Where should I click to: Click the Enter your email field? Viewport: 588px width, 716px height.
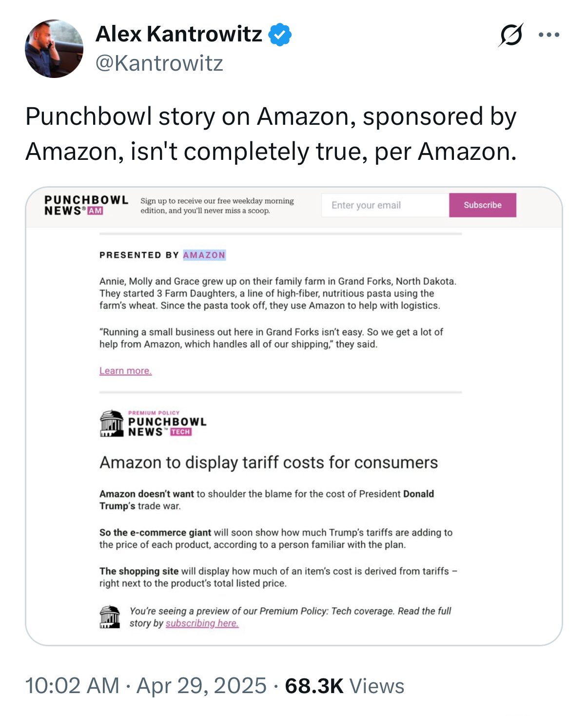(385, 205)
